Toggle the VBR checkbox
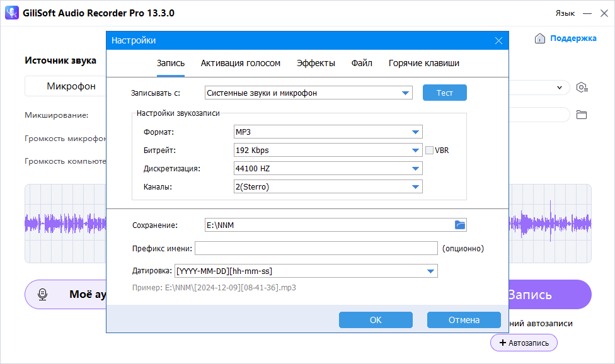The width and height of the screenshot is (615, 364). coord(430,151)
